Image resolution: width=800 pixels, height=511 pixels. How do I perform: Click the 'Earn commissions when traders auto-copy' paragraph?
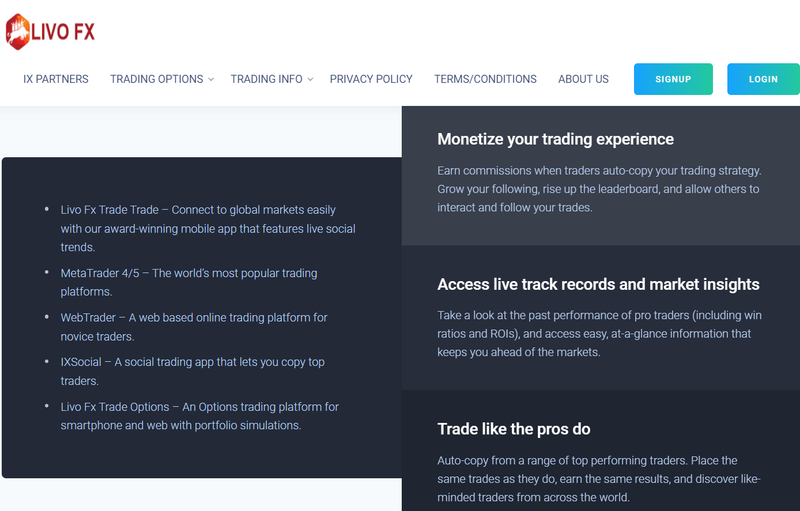coord(599,189)
